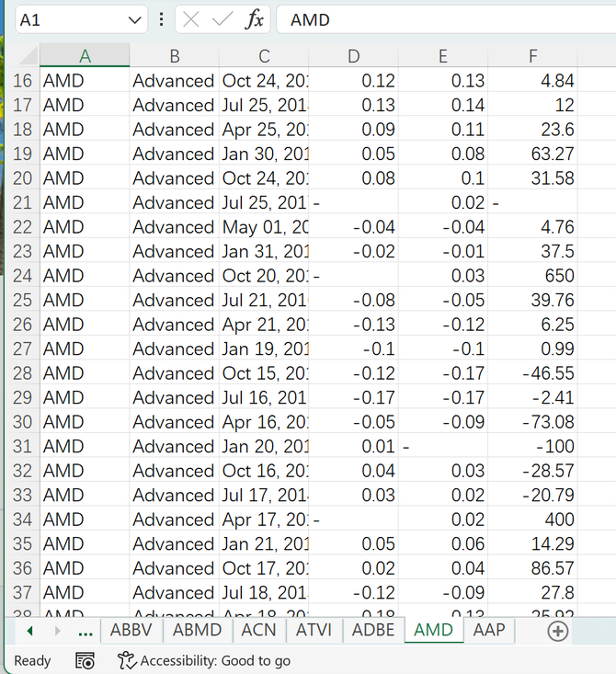The image size is (616, 674).
Task: Select date cell Apr 17 in row 34
Action: coord(264,520)
